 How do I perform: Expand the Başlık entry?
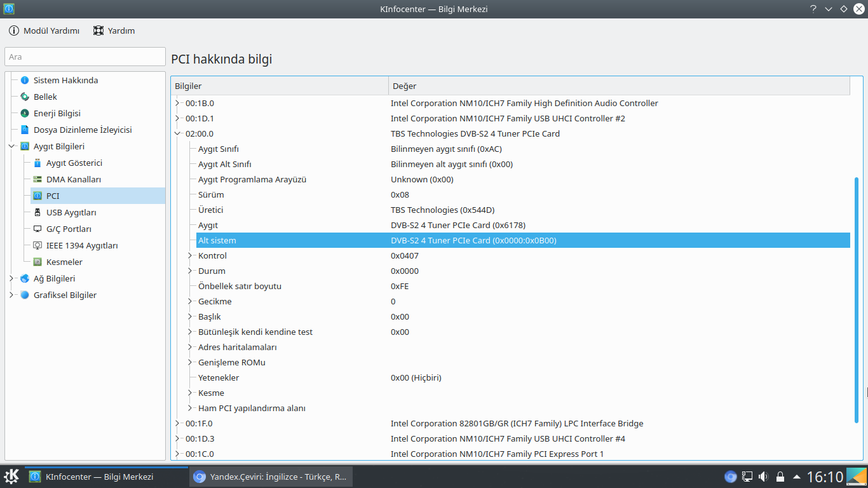pyautogui.click(x=190, y=316)
